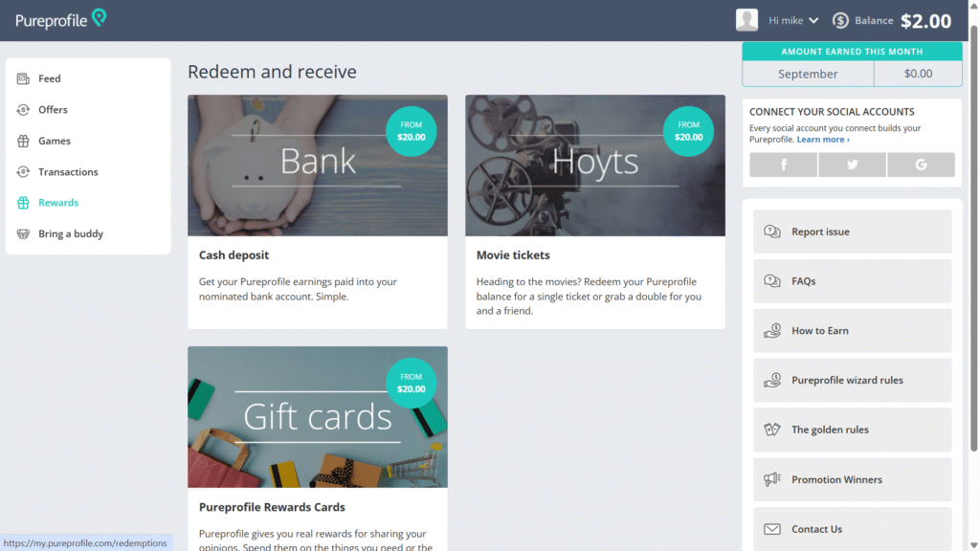Connect your Twitter account icon
Image resolution: width=980 pixels, height=551 pixels.
[852, 165]
